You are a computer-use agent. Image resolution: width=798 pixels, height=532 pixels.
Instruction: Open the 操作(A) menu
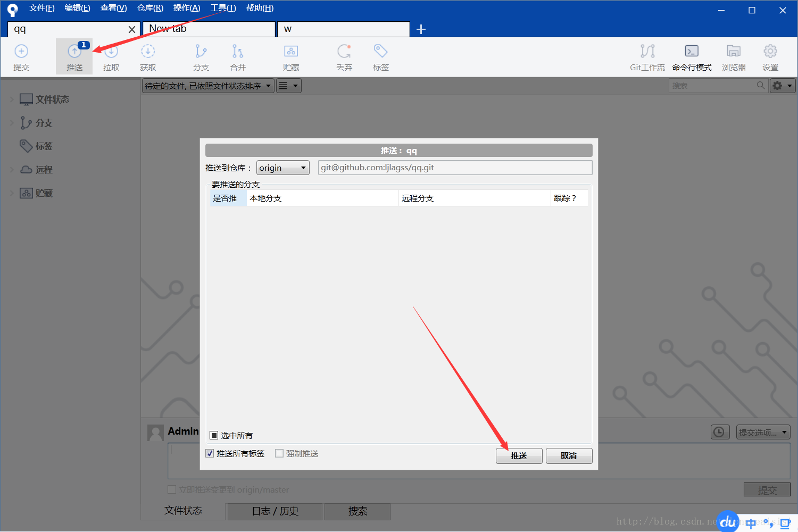(187, 8)
